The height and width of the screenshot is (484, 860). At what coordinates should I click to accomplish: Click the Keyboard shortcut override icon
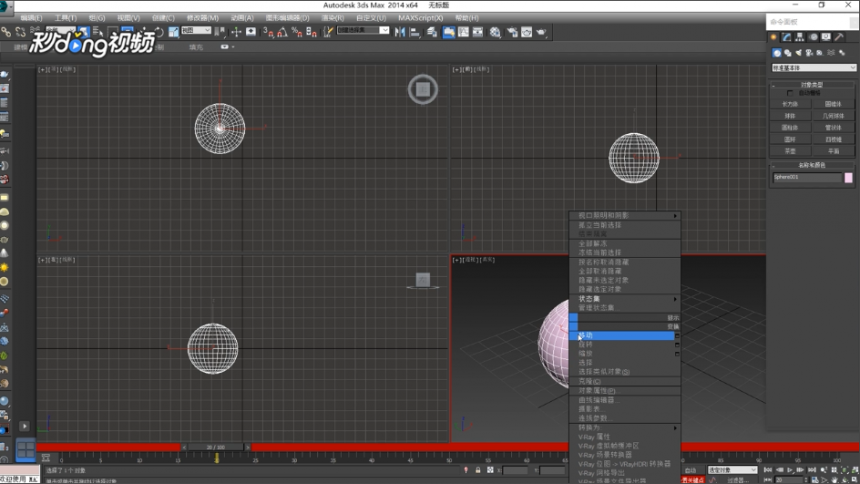coord(251,32)
